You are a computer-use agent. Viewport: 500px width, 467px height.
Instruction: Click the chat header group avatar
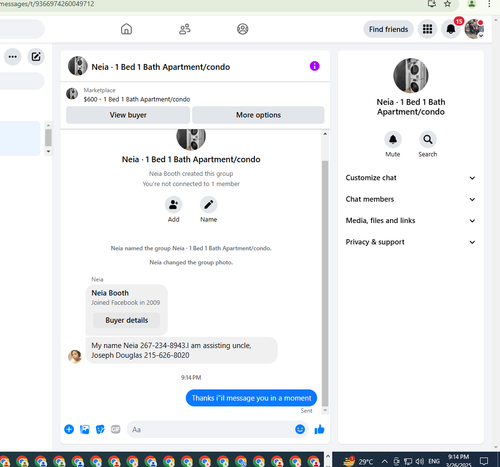[78, 66]
